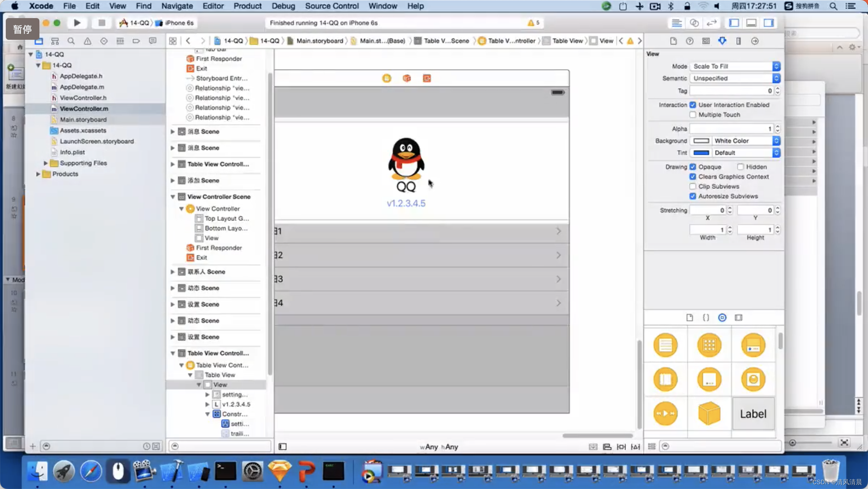
Task: Open the Identity inspector
Action: coord(706,41)
